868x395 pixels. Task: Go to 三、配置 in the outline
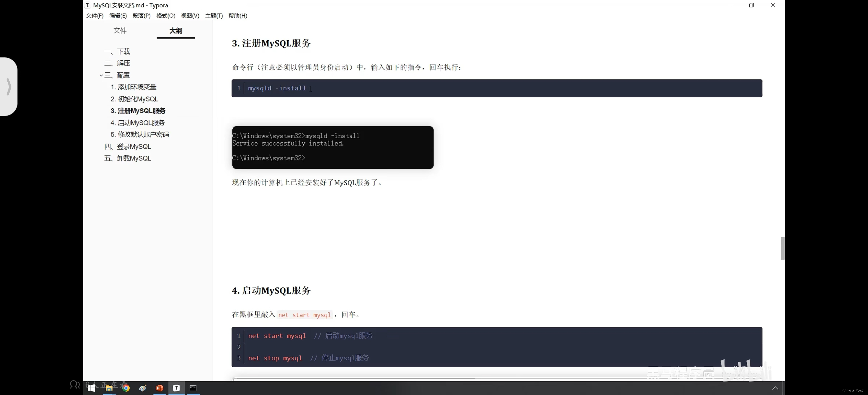click(x=117, y=75)
